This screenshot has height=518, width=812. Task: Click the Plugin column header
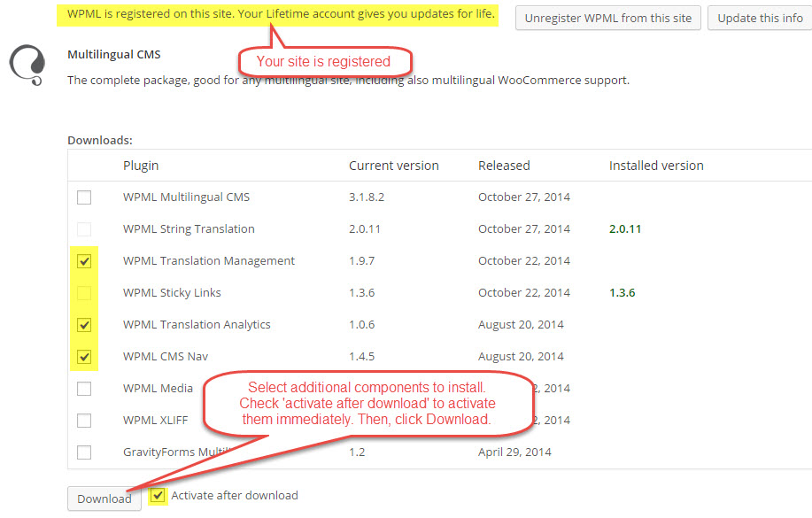point(141,166)
